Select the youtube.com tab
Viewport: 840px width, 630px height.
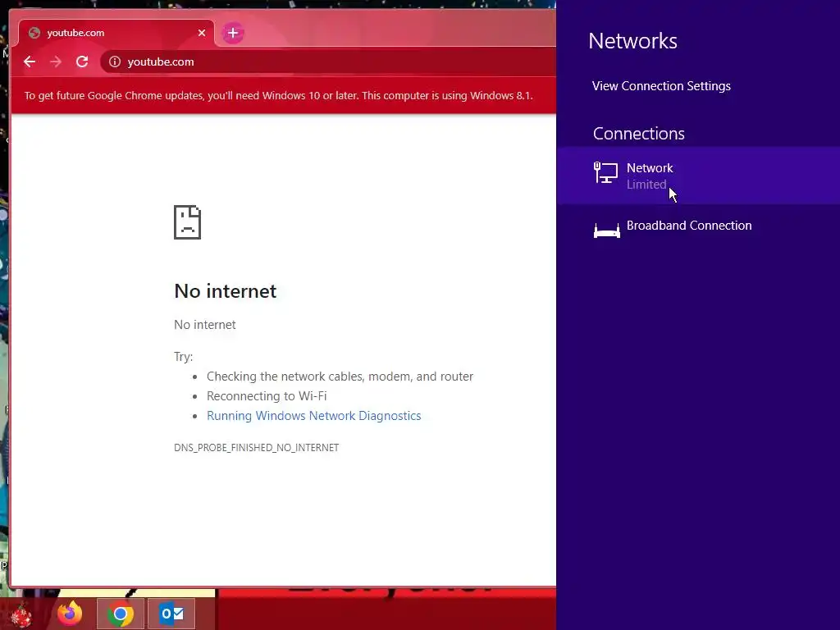click(116, 33)
